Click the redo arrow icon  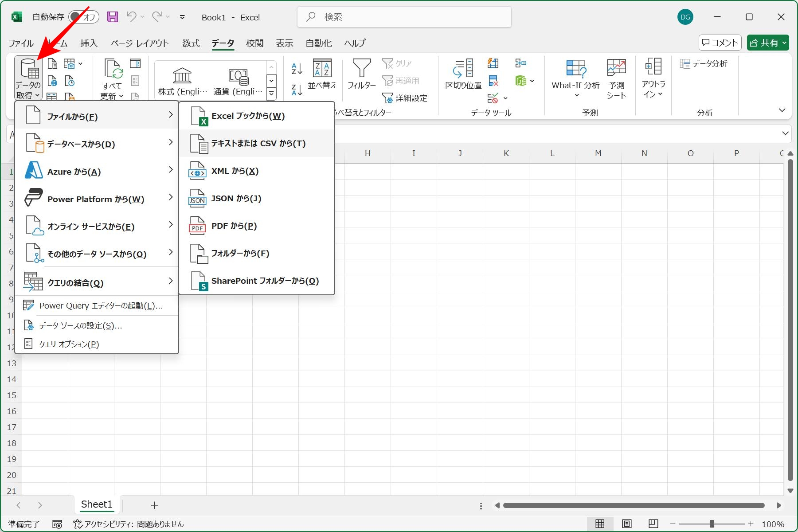[156, 17]
